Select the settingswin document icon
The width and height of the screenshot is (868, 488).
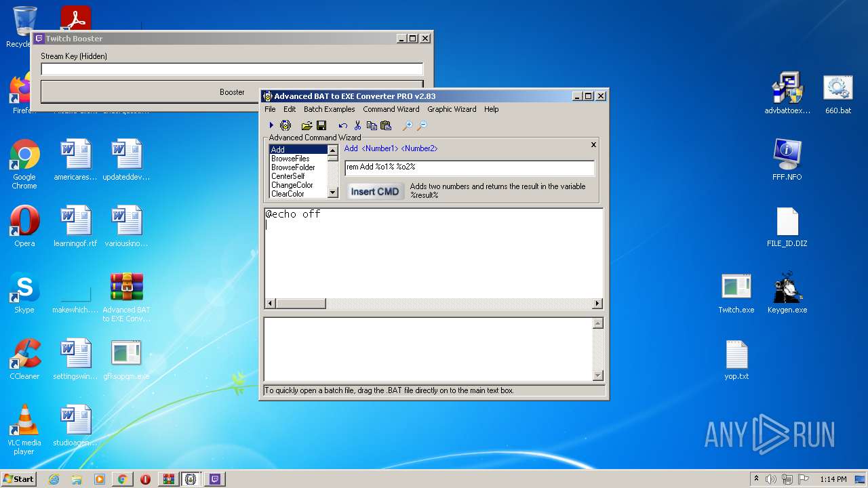[x=75, y=359]
